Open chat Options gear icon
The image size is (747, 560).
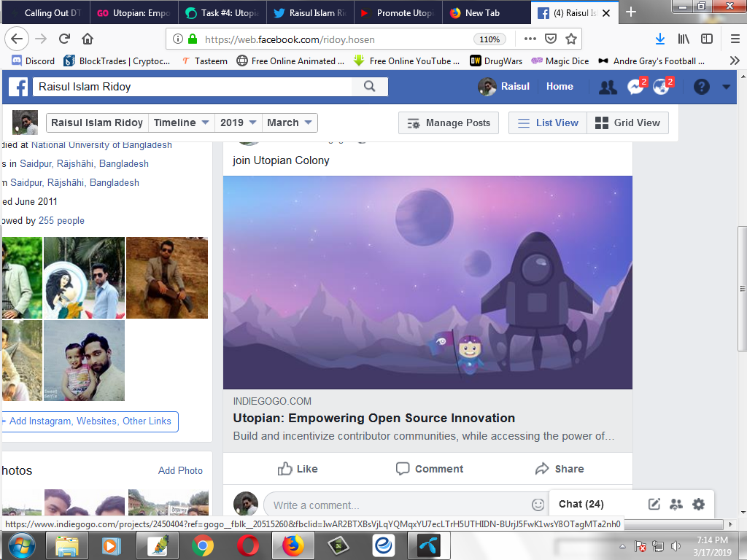click(698, 505)
